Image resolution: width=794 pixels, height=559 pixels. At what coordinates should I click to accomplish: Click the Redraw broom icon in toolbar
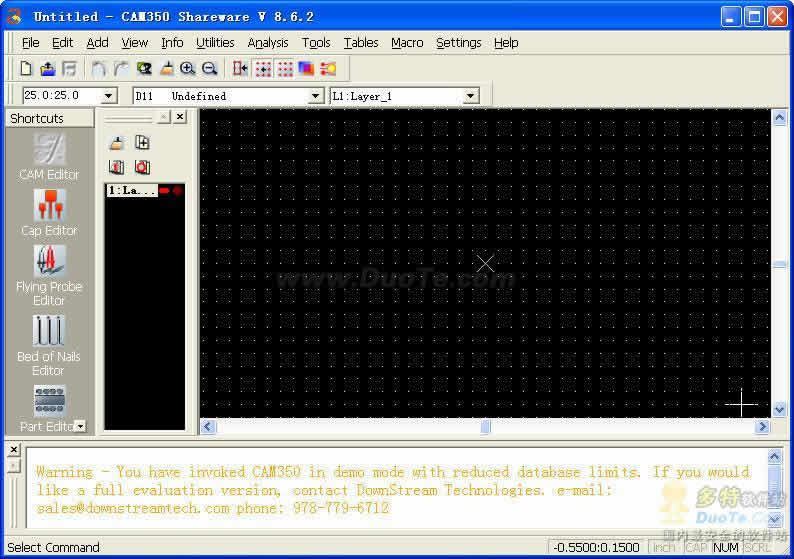[x=166, y=68]
